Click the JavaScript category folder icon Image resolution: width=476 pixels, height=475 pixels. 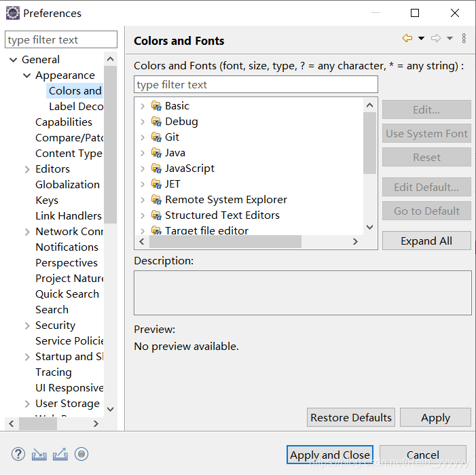coord(156,169)
